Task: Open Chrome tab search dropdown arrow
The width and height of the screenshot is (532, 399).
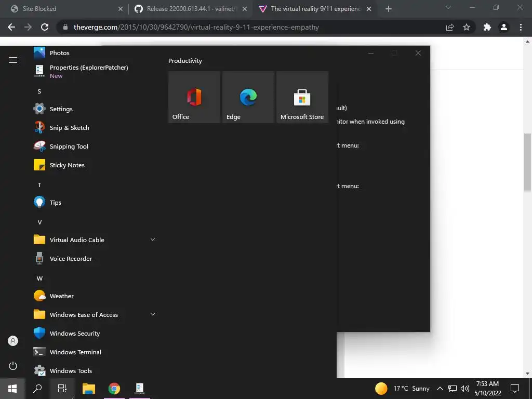Action: 448,7
